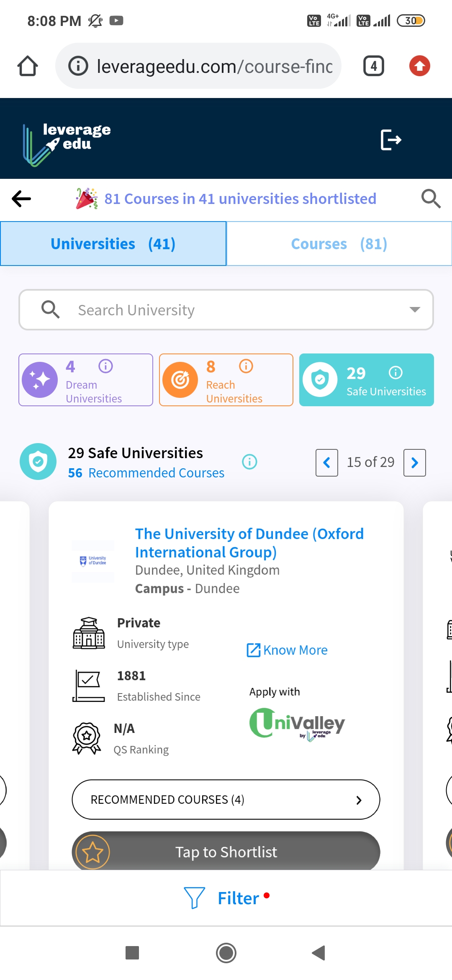Open the browser tabs counter
Viewport: 452px width, 980px height.
pos(373,66)
